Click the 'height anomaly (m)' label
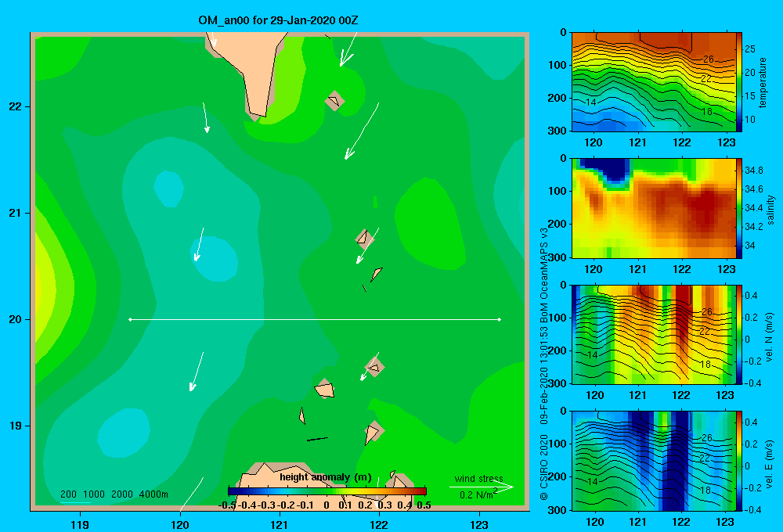This screenshot has width=783, height=532. pos(326,477)
